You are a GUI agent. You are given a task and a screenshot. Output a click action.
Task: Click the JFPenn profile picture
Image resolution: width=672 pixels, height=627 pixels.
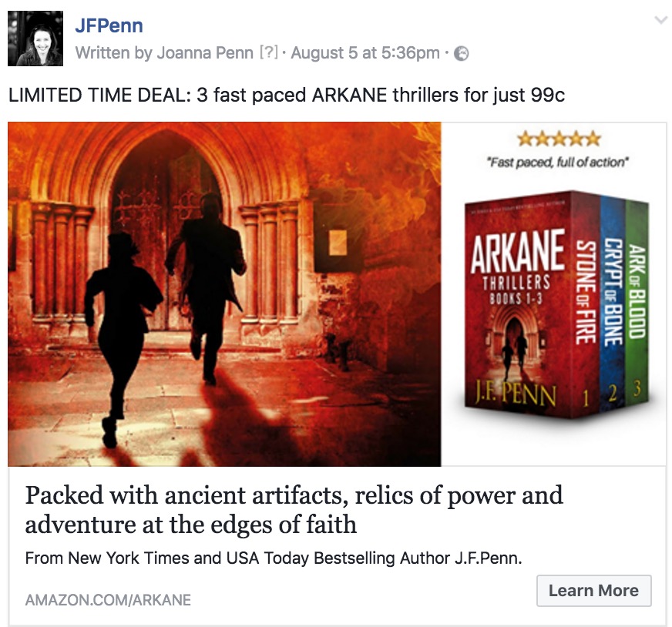click(x=35, y=39)
